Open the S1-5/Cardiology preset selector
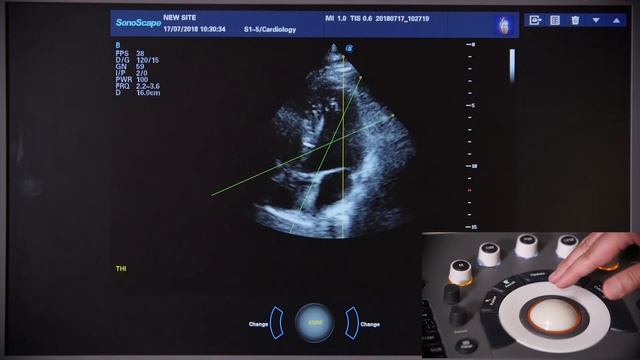Screen dimensions: 640x360 coord(270,29)
